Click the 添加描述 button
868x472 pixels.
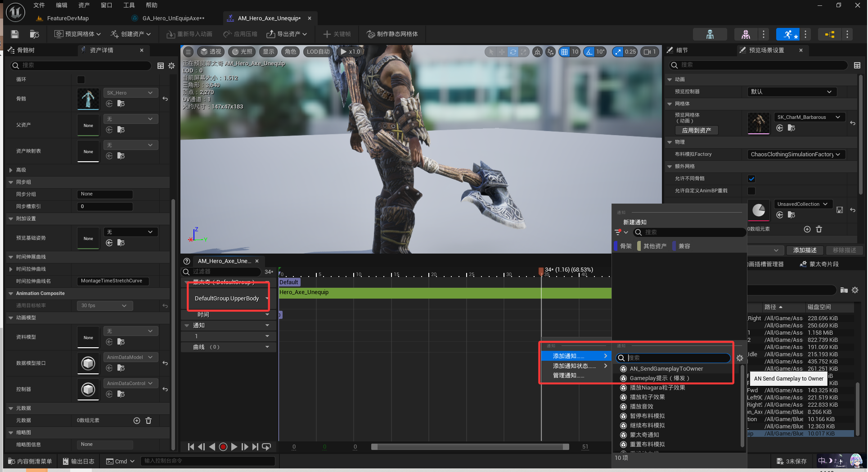click(x=805, y=250)
